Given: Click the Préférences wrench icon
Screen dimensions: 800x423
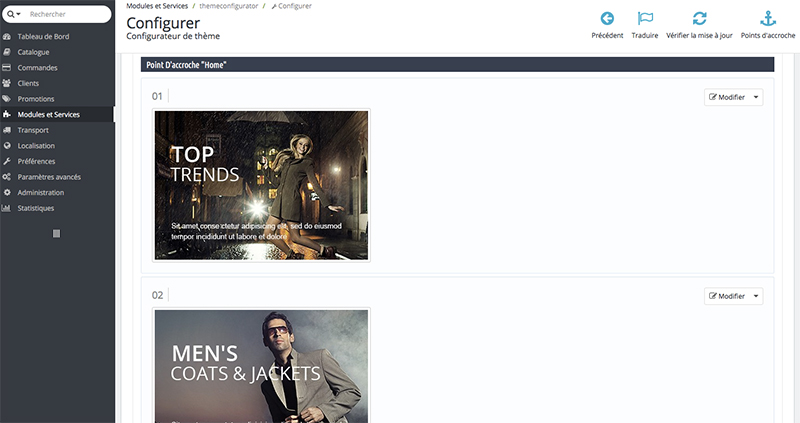Looking at the screenshot, I should pos(7,161).
